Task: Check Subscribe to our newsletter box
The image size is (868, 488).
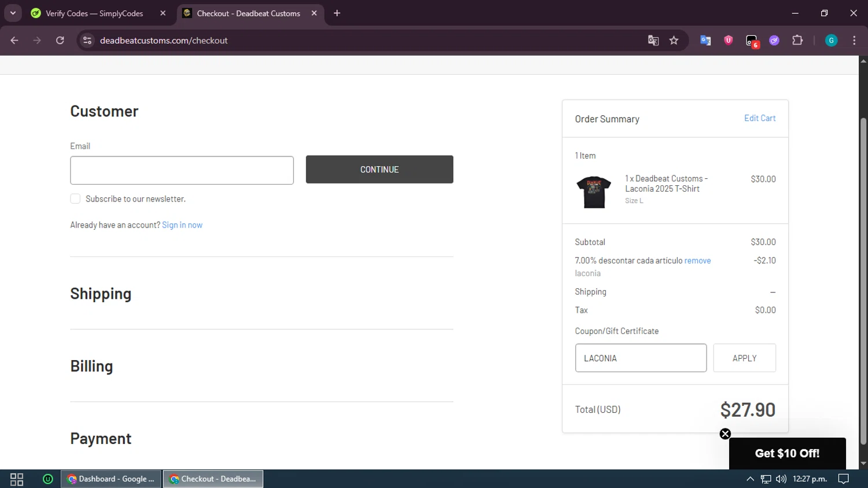Action: [75, 199]
